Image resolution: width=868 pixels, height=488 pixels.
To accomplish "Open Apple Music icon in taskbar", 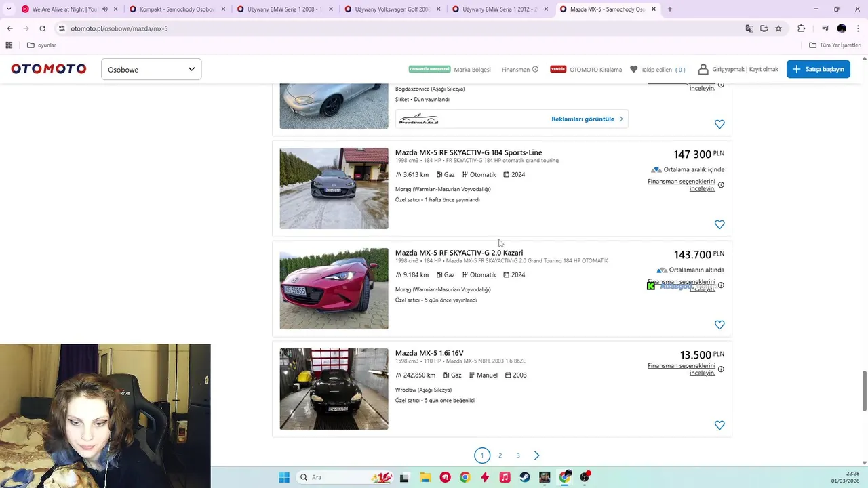I will pyautogui.click(x=505, y=477).
